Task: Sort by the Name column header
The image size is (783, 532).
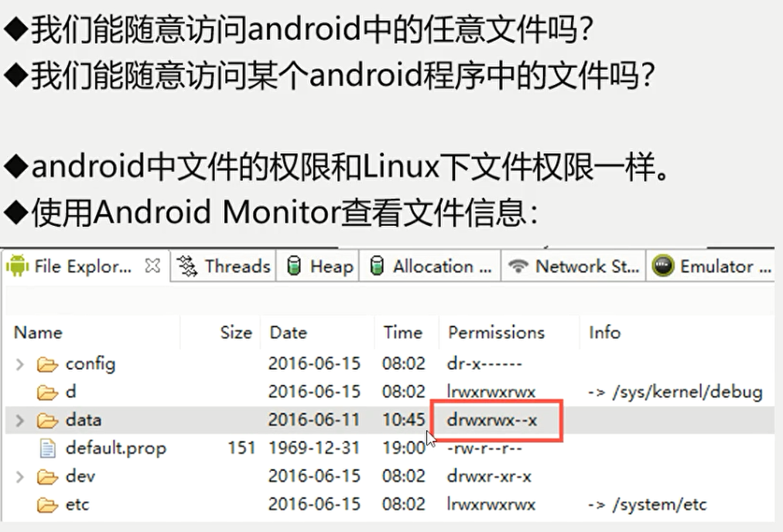Action: [39, 332]
